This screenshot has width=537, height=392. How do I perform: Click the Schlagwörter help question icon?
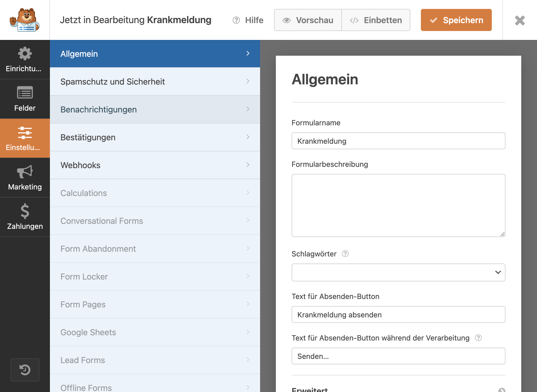(x=345, y=254)
